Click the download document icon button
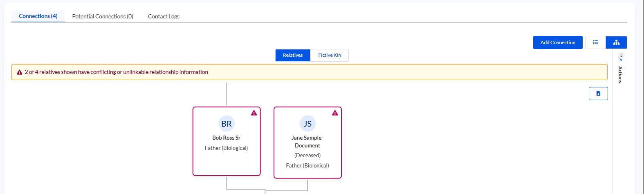Viewport: 644px width, 194px height. (x=598, y=94)
